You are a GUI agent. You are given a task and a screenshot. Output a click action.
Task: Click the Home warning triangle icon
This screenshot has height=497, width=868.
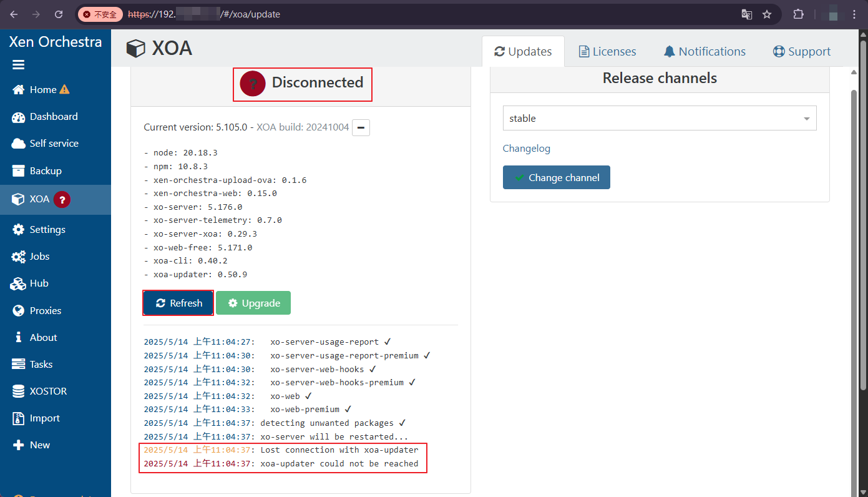(x=64, y=89)
